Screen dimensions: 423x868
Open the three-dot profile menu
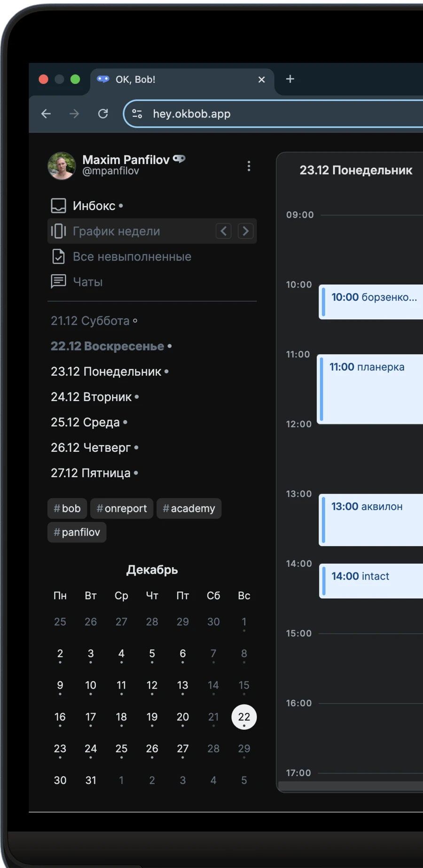coord(249,166)
